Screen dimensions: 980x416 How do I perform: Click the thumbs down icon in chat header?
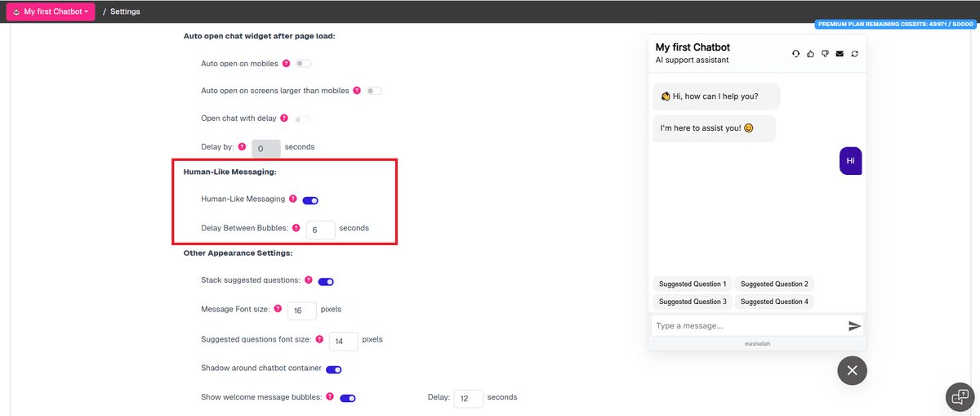(x=825, y=54)
